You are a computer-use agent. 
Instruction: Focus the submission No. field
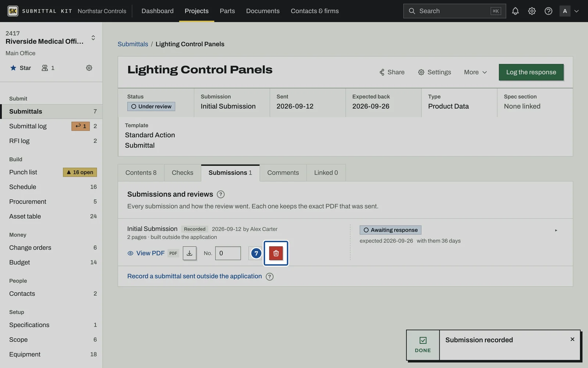pyautogui.click(x=228, y=253)
